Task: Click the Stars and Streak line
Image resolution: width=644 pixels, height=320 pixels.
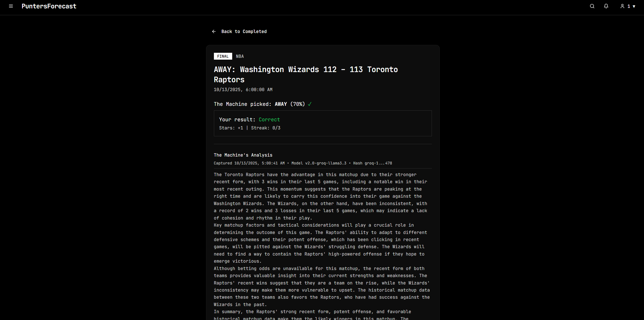Action: [249, 128]
